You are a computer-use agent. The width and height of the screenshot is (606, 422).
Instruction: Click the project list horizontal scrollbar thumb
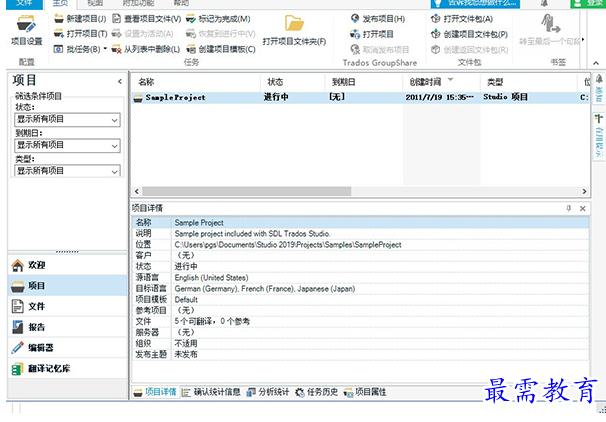pos(247,191)
